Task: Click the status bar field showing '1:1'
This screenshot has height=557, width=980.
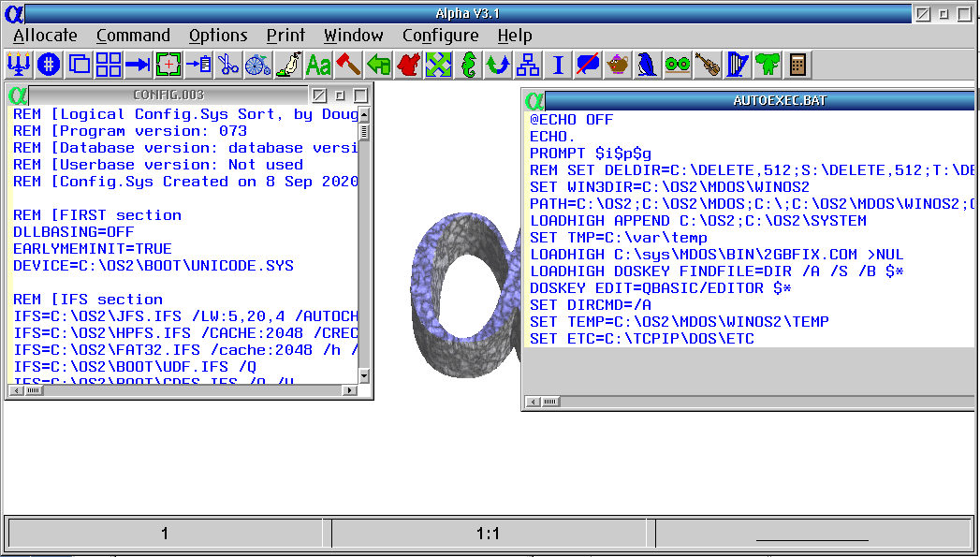Action: (488, 534)
